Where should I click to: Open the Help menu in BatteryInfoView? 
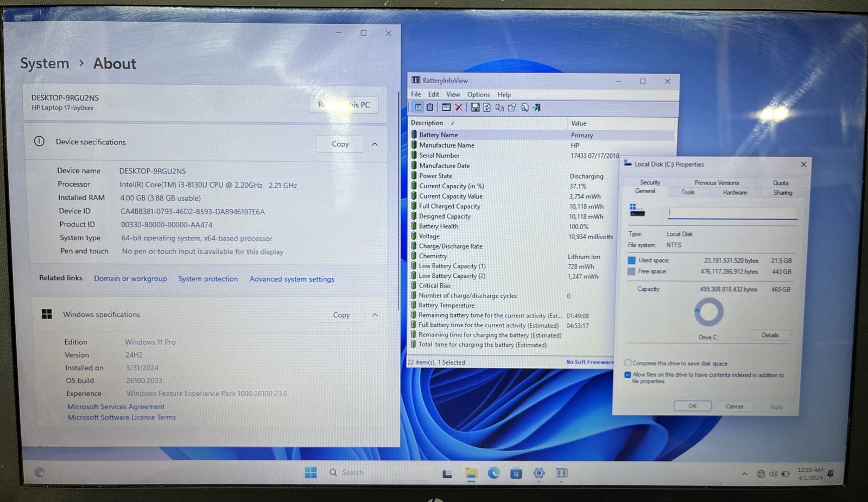504,94
